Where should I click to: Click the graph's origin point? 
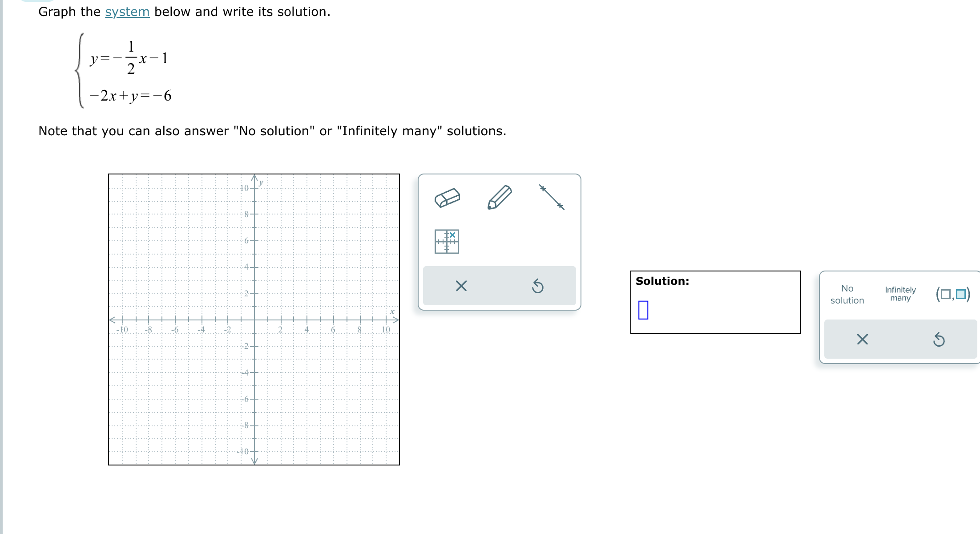[254, 320]
